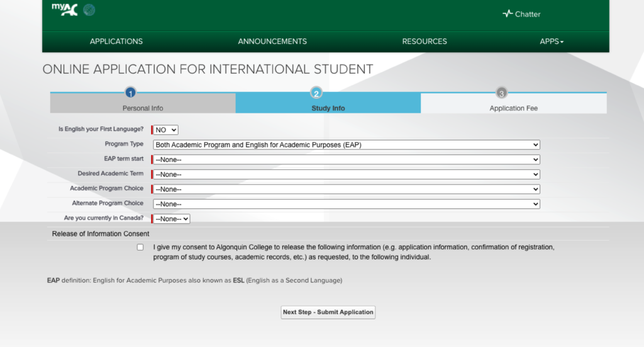Click the step 2 circle icon
644x347 pixels.
316,93
